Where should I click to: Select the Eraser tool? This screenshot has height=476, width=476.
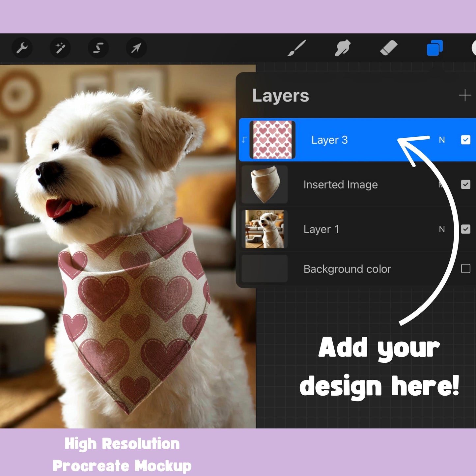tap(389, 48)
